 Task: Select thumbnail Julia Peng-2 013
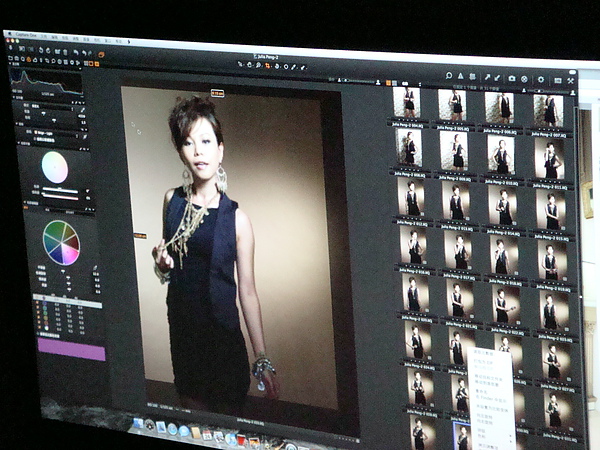click(x=456, y=202)
